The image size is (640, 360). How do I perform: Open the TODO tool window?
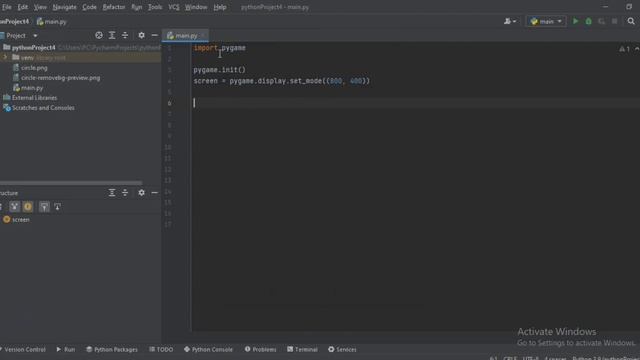161,349
